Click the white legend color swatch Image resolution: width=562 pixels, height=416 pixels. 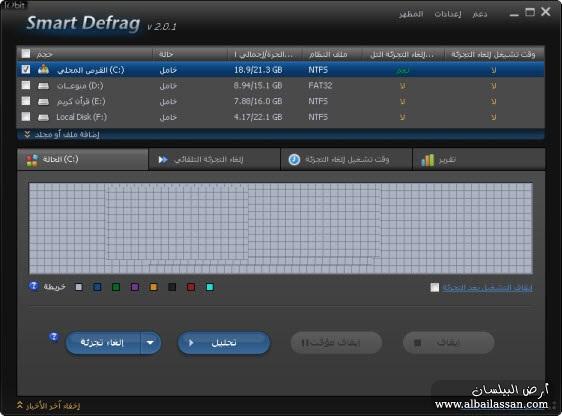pyautogui.click(x=78, y=287)
